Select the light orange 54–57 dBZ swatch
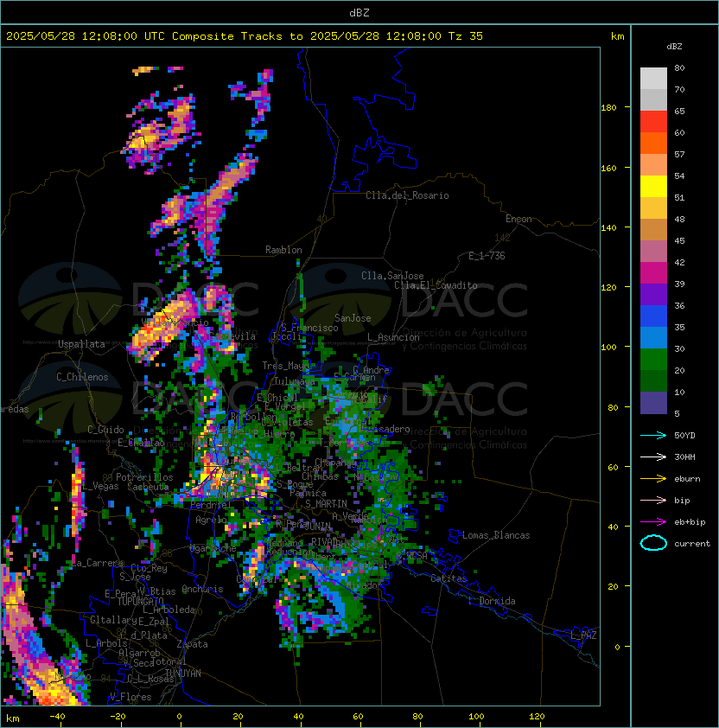Image resolution: width=719 pixels, height=728 pixels. [653, 165]
